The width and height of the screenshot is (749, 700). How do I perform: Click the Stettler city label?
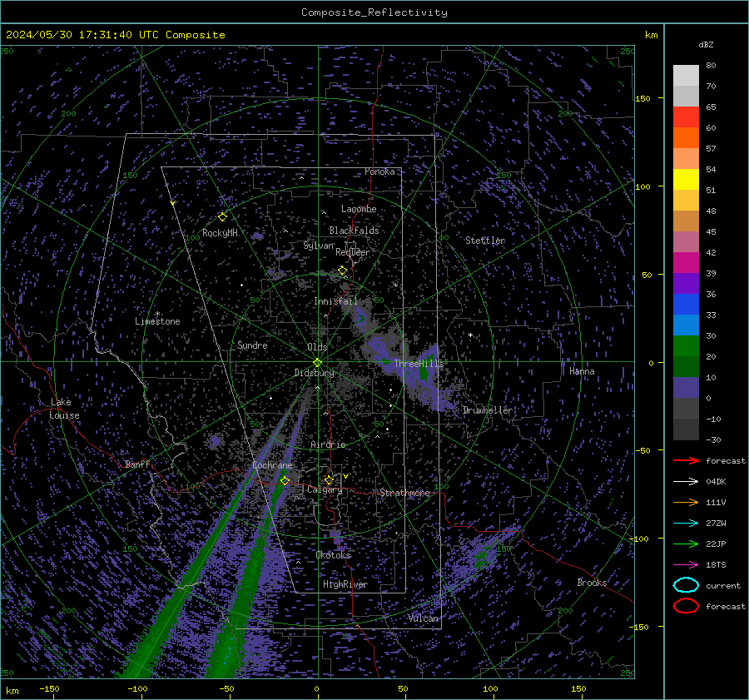click(x=485, y=241)
